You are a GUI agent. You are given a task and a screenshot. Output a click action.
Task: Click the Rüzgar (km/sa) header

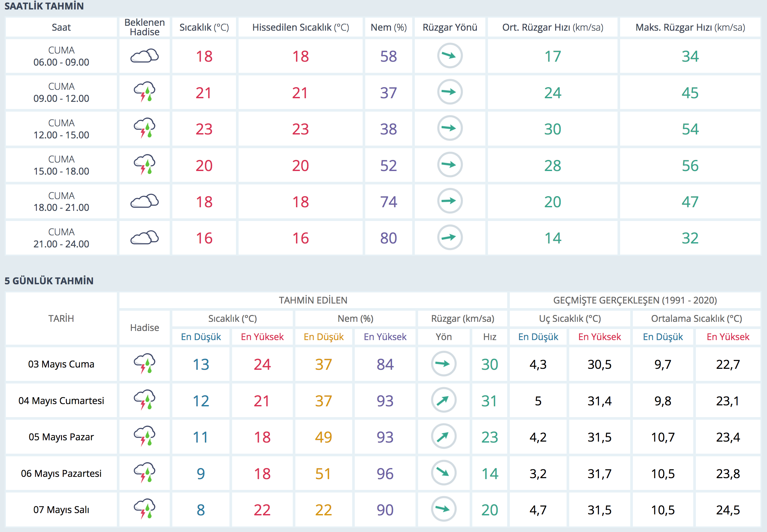point(462,319)
